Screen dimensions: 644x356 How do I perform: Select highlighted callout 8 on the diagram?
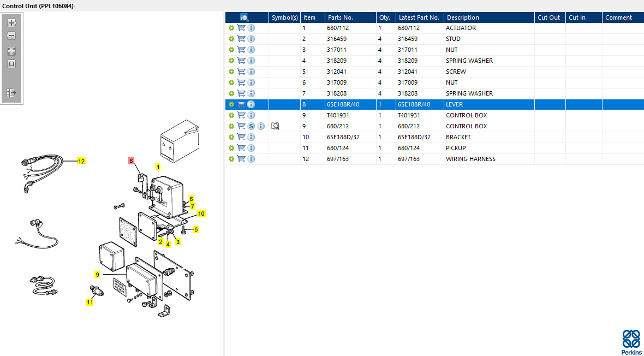pos(131,161)
